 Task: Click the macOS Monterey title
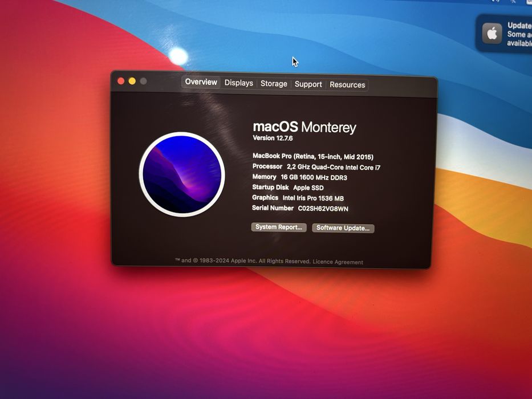tap(304, 127)
